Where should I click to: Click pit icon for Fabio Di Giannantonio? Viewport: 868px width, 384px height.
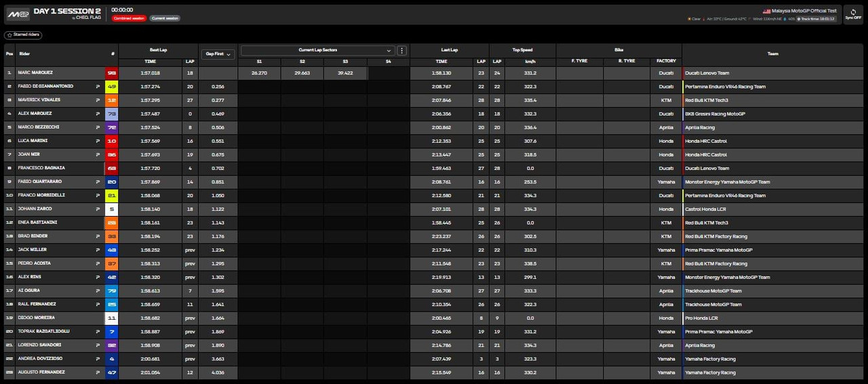(98, 87)
